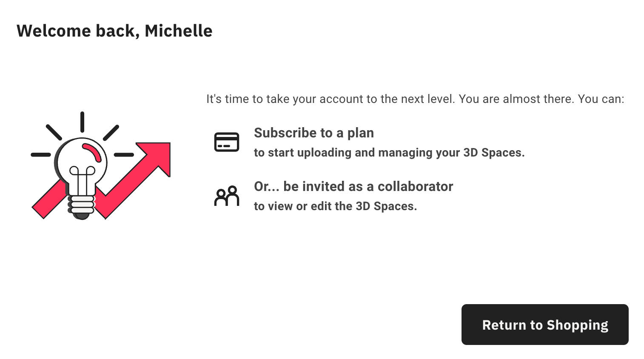The height and width of the screenshot is (359, 644).
Task: Click the name "Michelle" in the heading
Action: (178, 31)
